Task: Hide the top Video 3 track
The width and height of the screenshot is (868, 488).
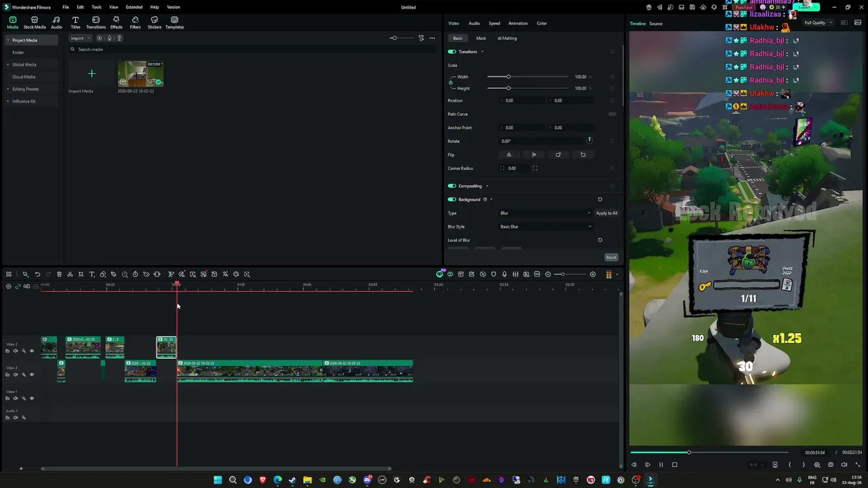Action: (31, 350)
